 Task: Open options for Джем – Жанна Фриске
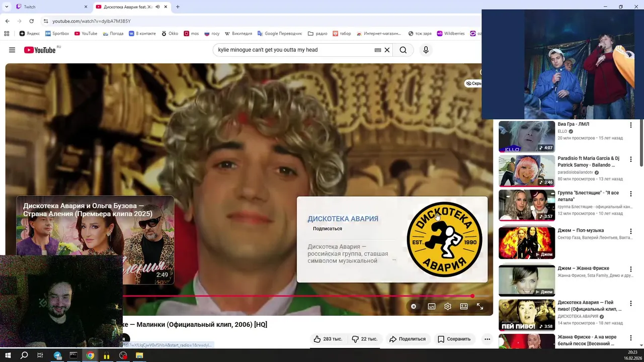[x=630, y=269]
